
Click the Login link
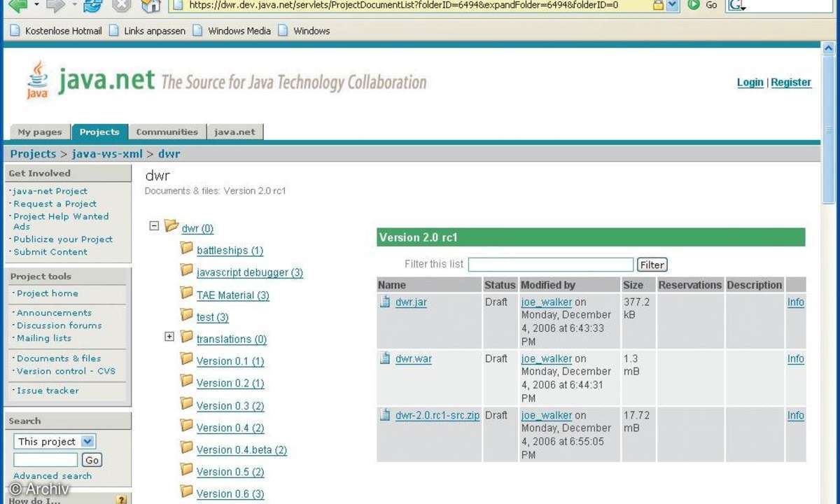pos(750,83)
